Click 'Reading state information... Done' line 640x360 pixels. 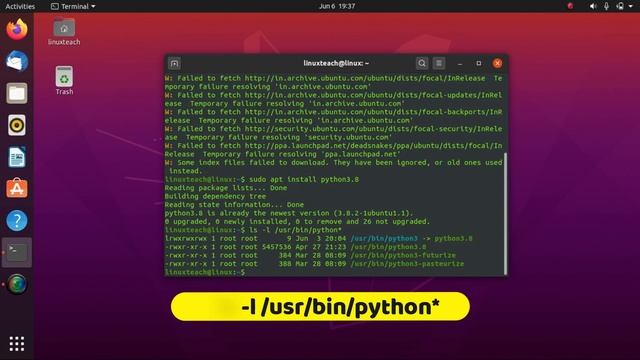[x=234, y=204]
